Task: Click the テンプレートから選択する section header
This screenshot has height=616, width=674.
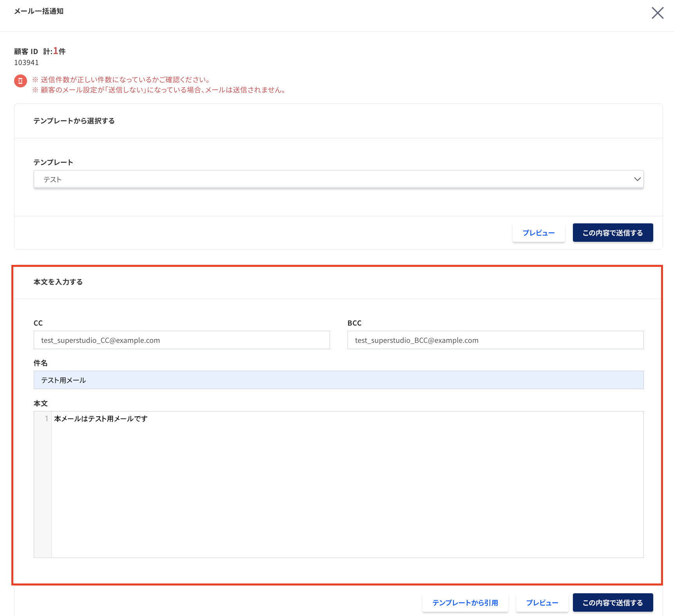Action: 74,121
